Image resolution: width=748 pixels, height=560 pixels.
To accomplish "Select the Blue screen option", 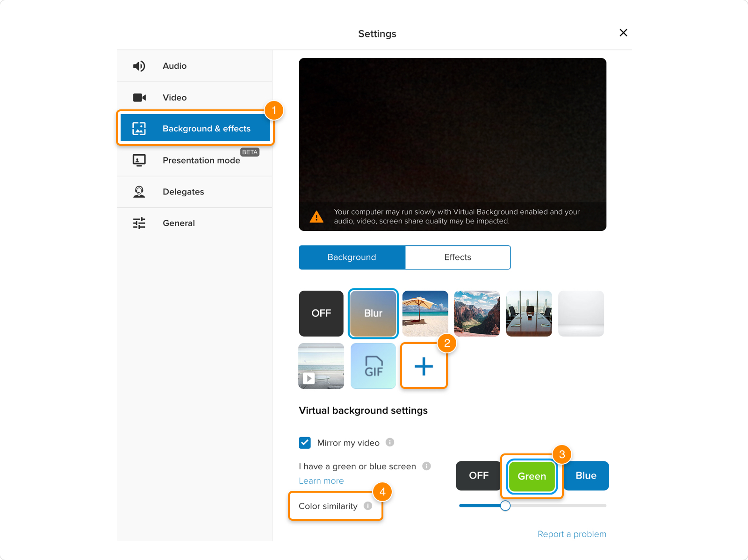I will 586,476.
